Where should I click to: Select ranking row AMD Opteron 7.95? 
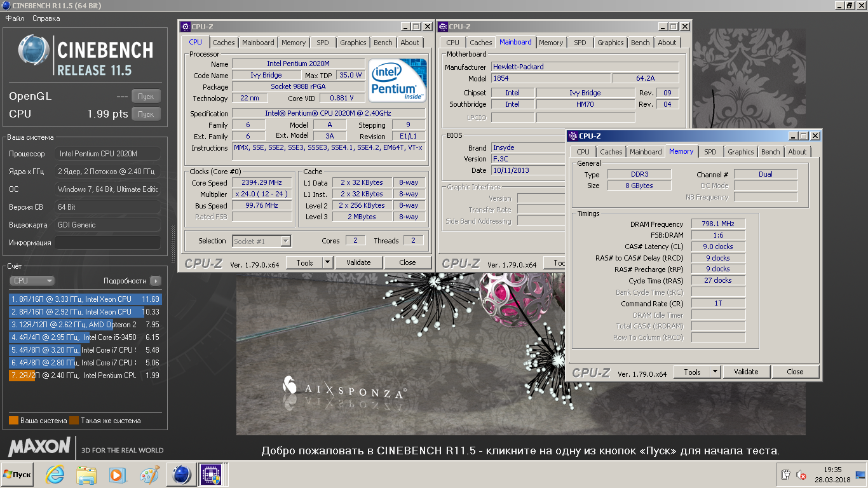pyautogui.click(x=85, y=325)
